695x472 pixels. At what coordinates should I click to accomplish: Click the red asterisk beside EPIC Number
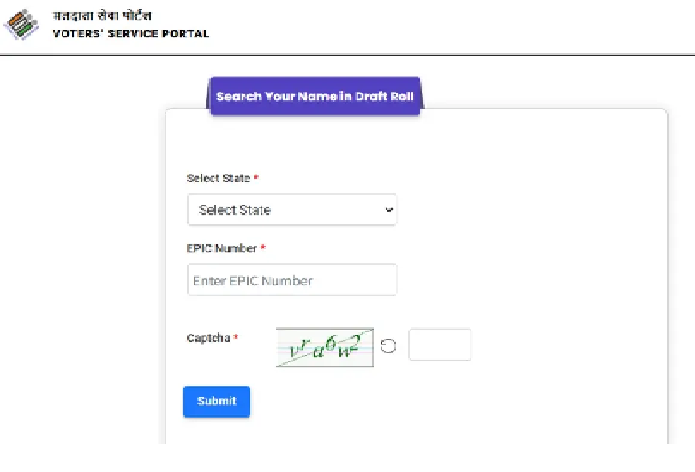[x=263, y=248]
